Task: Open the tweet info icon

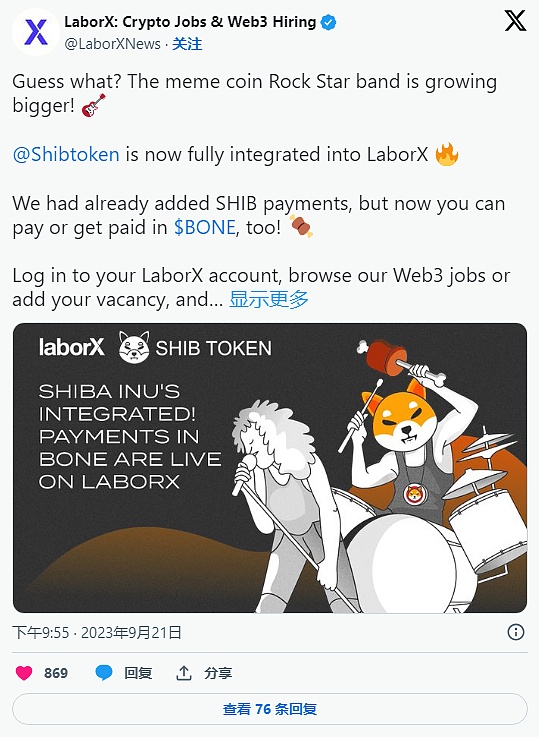Action: (x=516, y=632)
